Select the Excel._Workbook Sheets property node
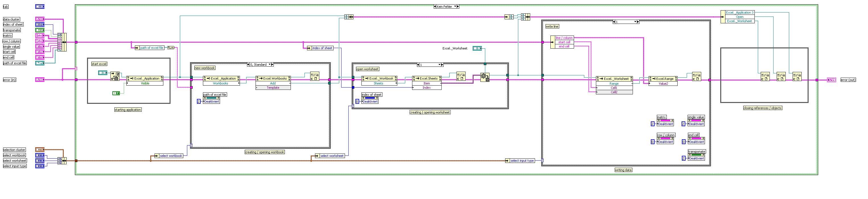Screen dimensions: 868x199 [x=379, y=81]
